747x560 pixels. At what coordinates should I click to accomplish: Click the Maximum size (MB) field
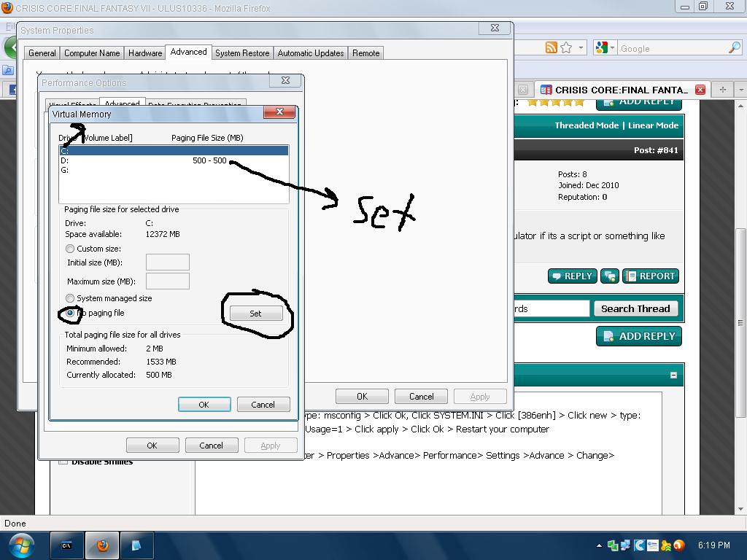(167, 281)
